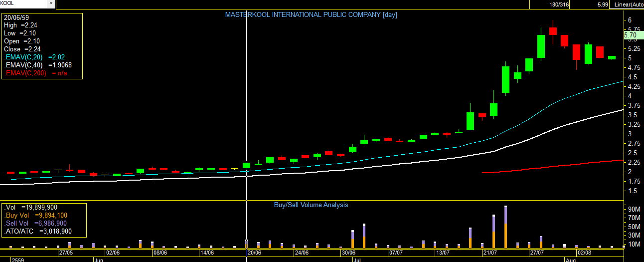This screenshot has width=644, height=262.
Task: Click the 1.5 price axis label
Action: [x=633, y=191]
